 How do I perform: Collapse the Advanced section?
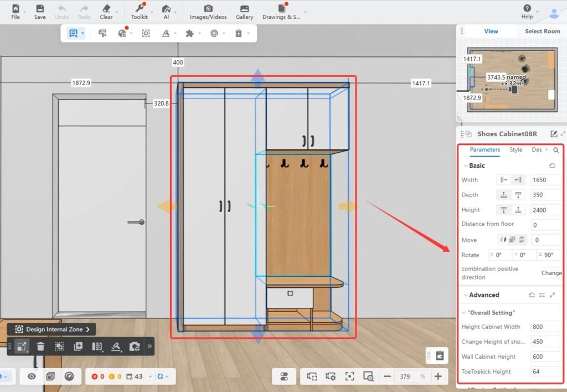465,295
